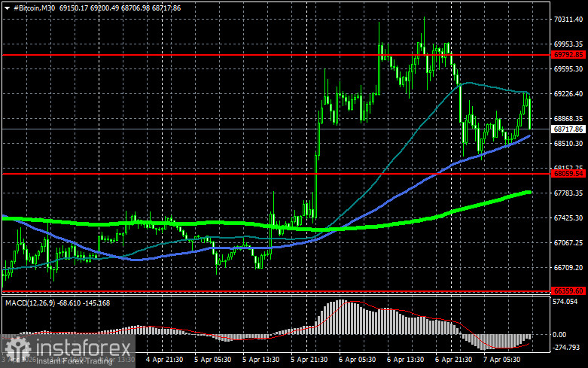Select the red 68059.54 level label
This screenshot has width=588, height=368.
point(568,174)
